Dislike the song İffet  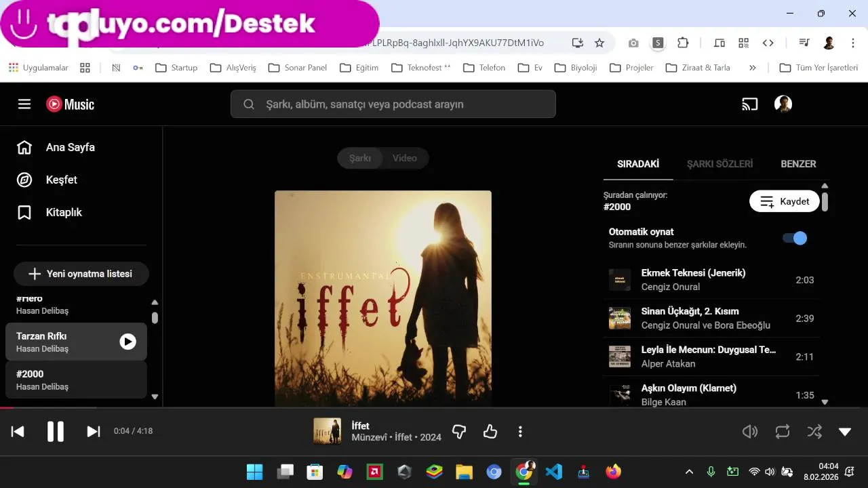pos(459,432)
